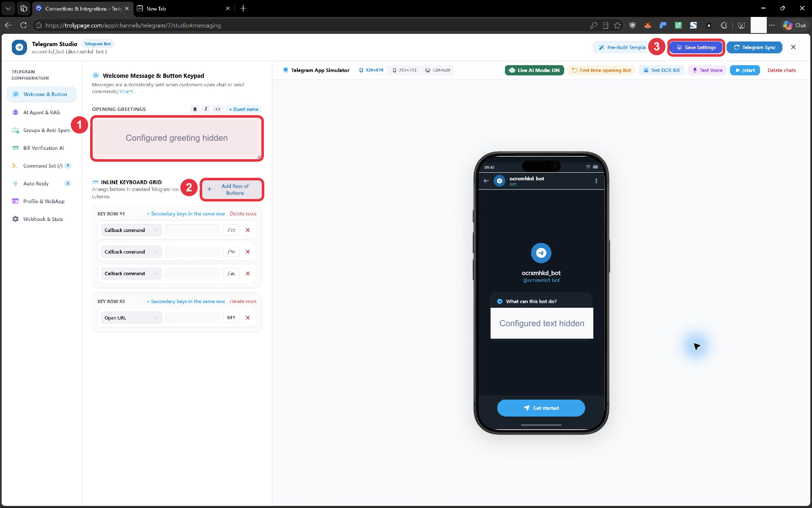Bookmark this page with star icon

(617, 25)
